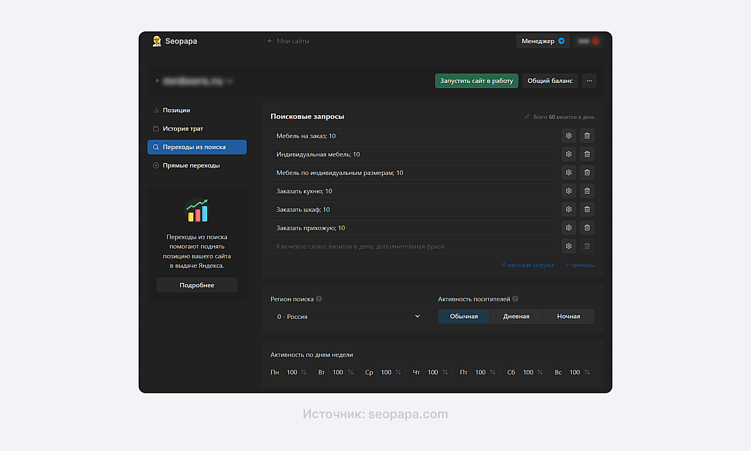Screen dimensions: 751x451
Task: Open 'История трат' sidebar item
Action: (183, 128)
